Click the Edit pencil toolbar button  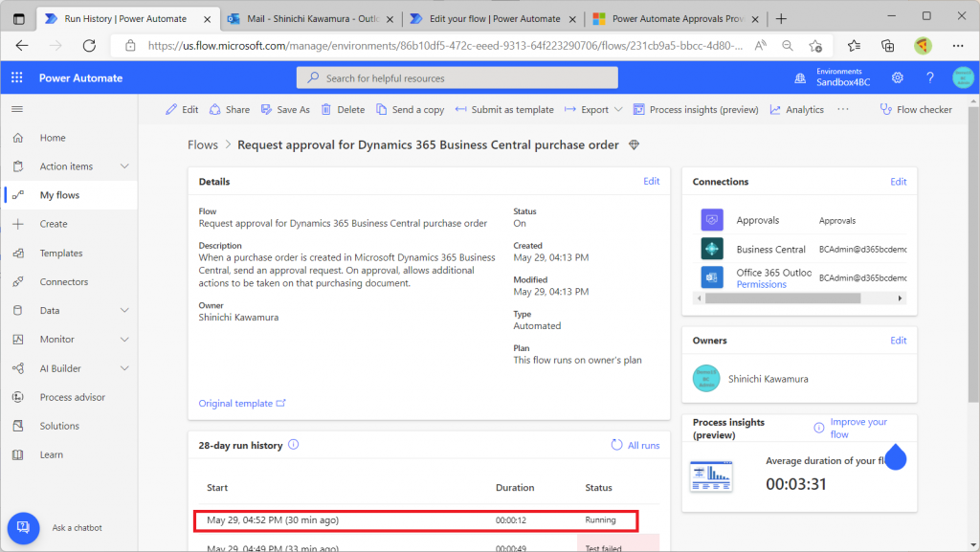pyautogui.click(x=181, y=109)
